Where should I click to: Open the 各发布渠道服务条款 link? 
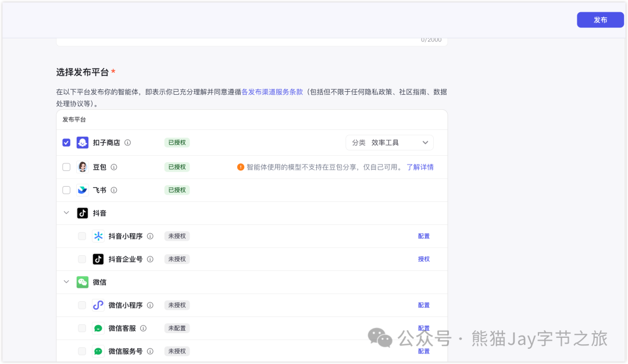tap(272, 92)
